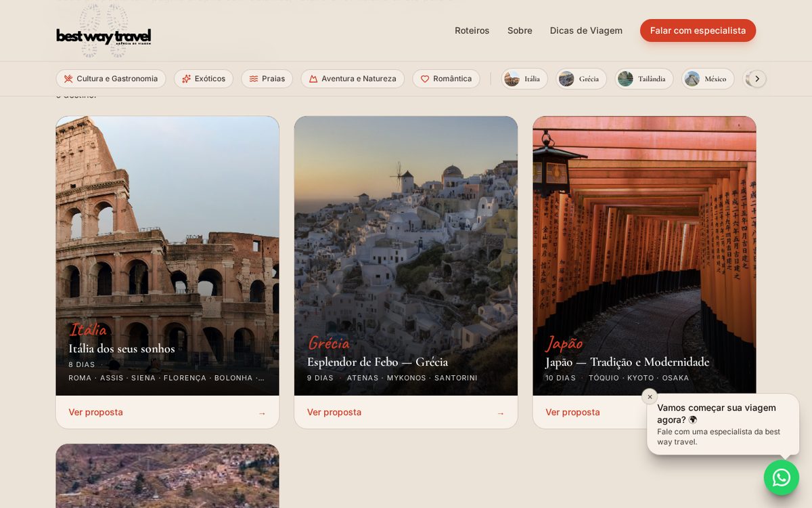
Task: Open the Roteiros menu item
Action: [472, 30]
